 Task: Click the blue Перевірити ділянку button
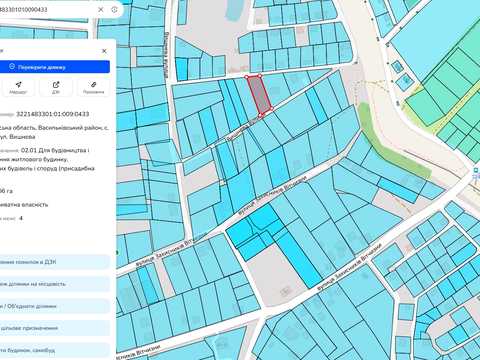coord(55,67)
